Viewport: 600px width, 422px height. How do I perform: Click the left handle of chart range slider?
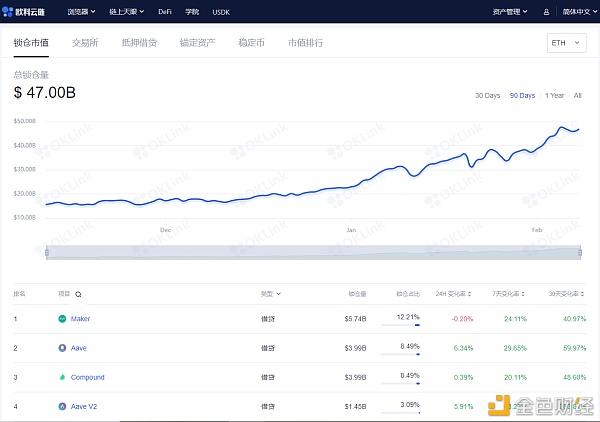coord(47,253)
